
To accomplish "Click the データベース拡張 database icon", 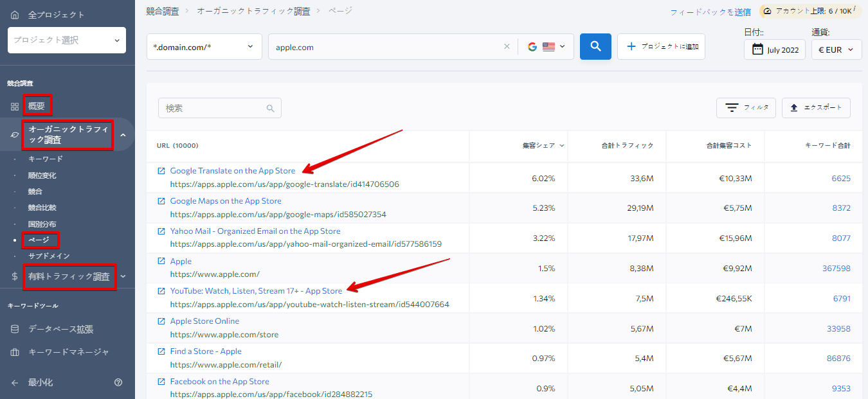I will pos(15,329).
